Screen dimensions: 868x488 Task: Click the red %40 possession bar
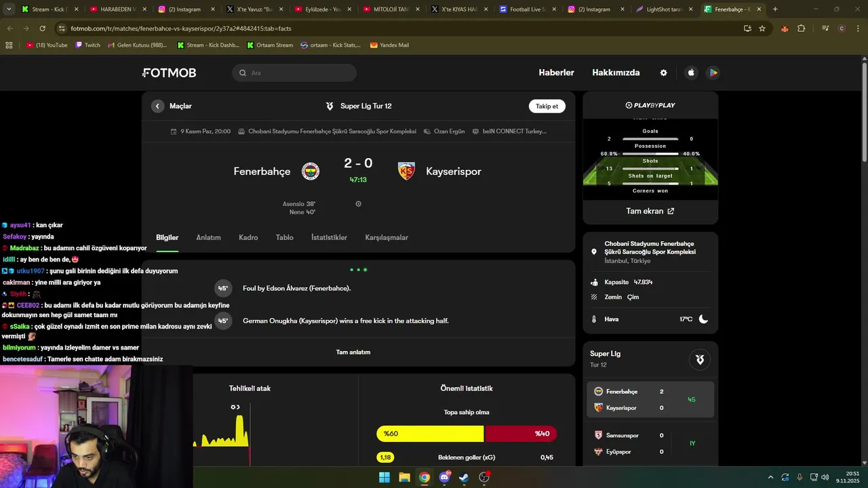(521, 434)
